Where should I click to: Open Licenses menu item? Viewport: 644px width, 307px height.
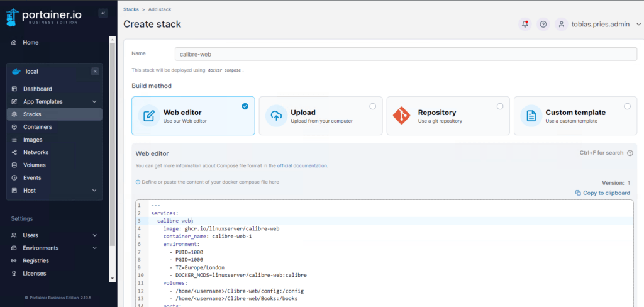(x=35, y=273)
